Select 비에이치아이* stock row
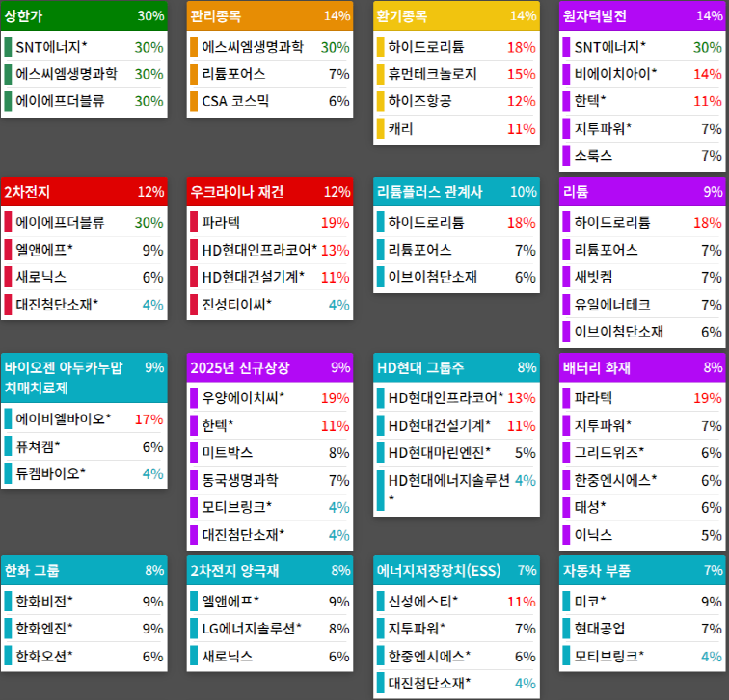This screenshot has width=729, height=700. point(642,74)
